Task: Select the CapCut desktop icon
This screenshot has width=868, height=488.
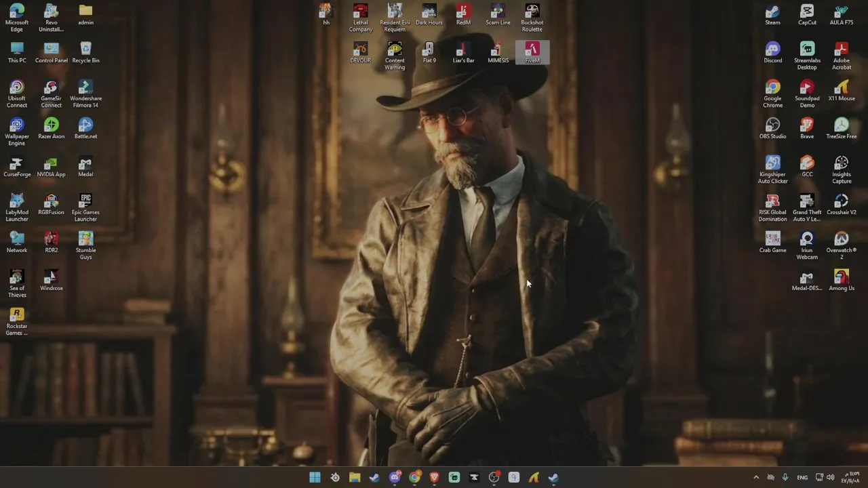Action: pyautogui.click(x=807, y=14)
